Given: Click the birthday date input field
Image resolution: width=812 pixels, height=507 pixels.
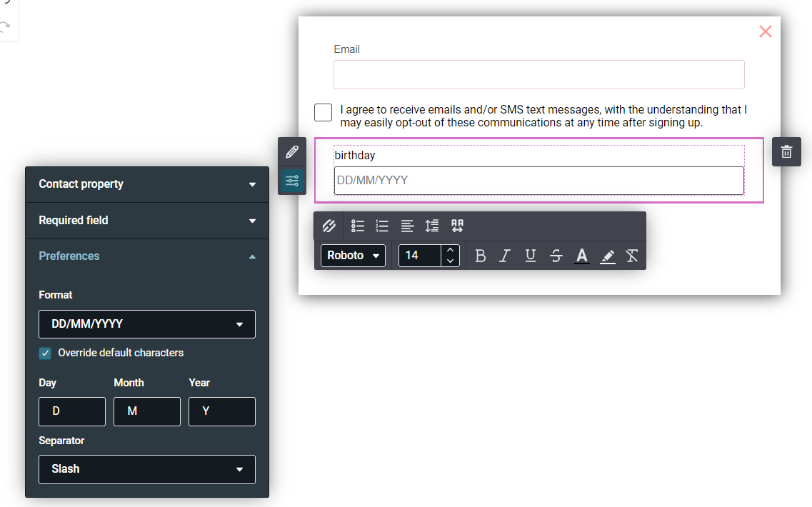Looking at the screenshot, I should point(539,181).
